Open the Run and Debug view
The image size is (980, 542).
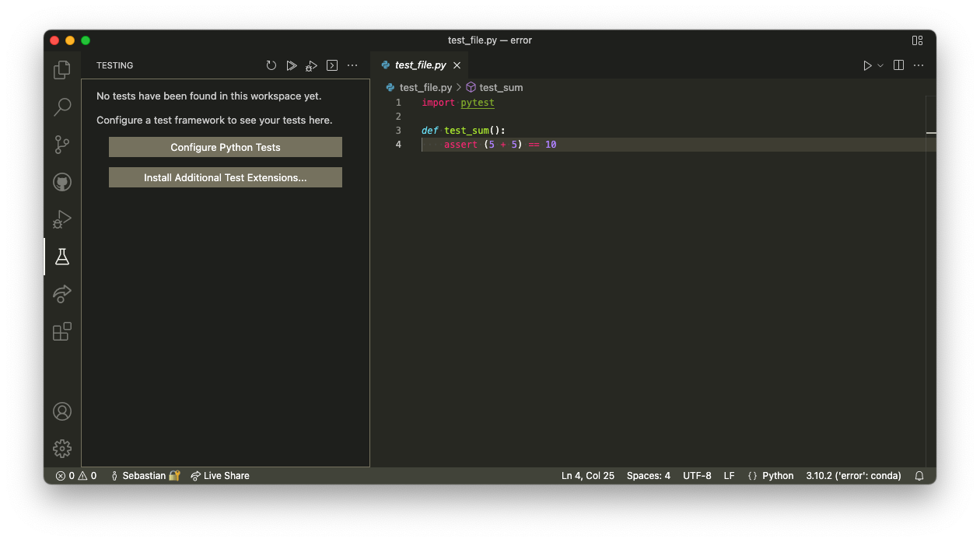62,219
